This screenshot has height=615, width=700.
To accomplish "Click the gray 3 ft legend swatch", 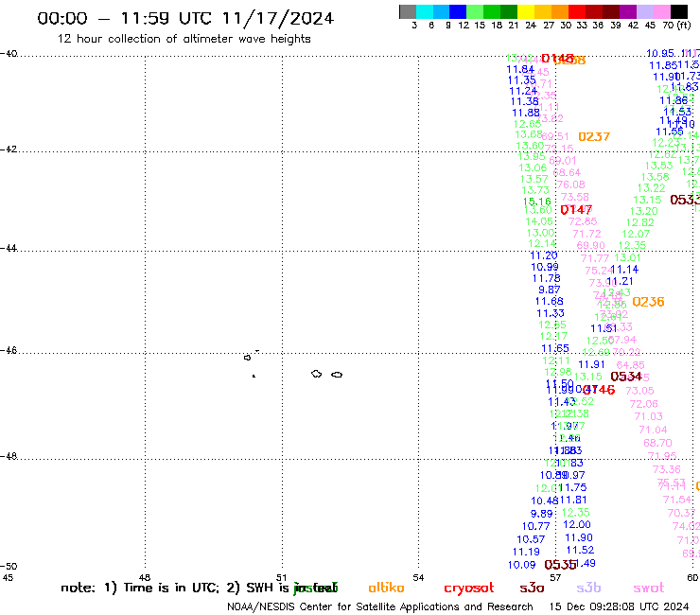I will pyautogui.click(x=408, y=11).
